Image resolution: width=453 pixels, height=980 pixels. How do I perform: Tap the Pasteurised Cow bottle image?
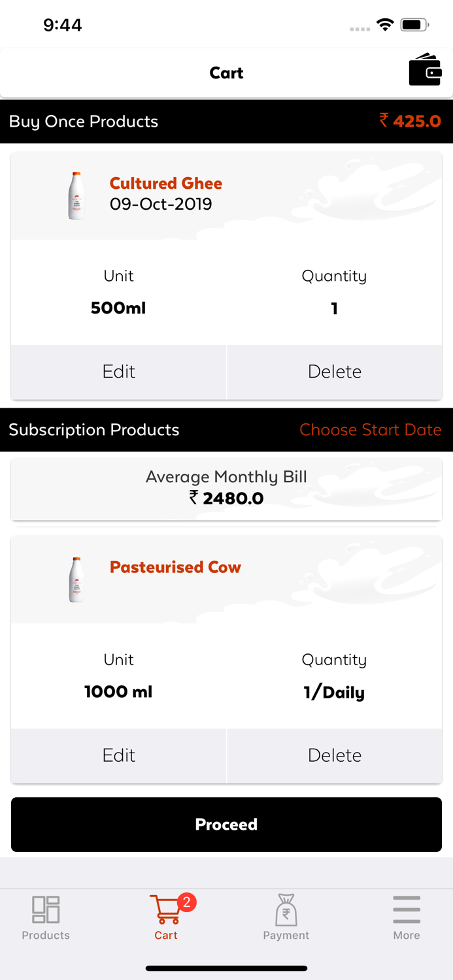click(x=76, y=580)
